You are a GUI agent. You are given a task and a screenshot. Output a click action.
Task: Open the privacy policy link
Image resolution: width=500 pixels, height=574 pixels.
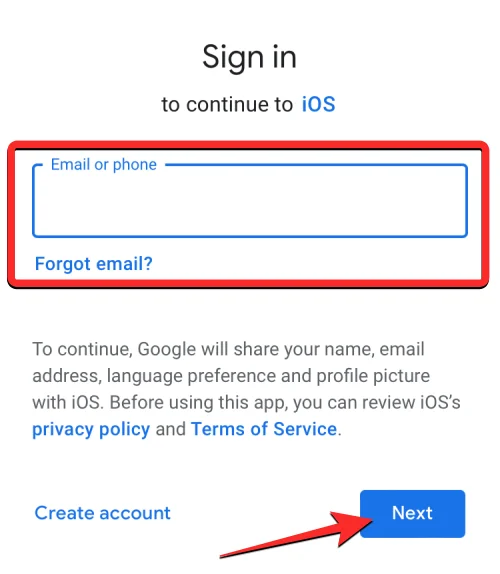pos(91,429)
